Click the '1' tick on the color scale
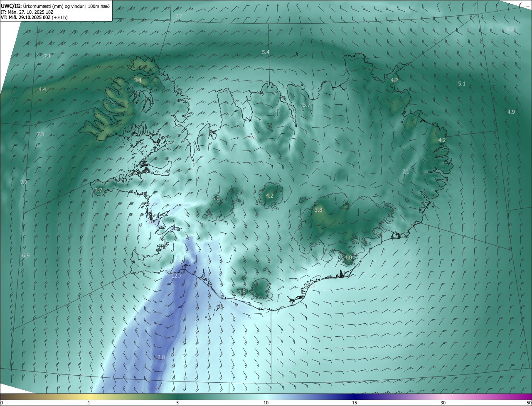This screenshot has width=532, height=406. [89, 403]
